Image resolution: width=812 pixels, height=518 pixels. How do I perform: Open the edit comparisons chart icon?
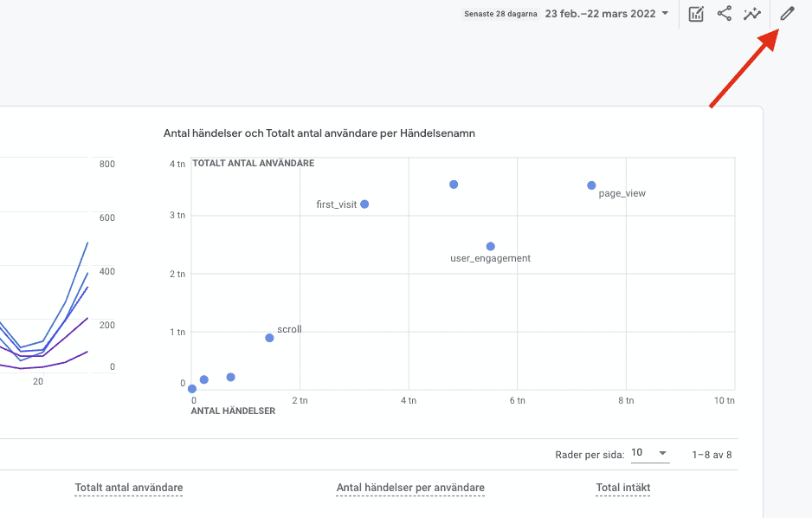click(696, 14)
